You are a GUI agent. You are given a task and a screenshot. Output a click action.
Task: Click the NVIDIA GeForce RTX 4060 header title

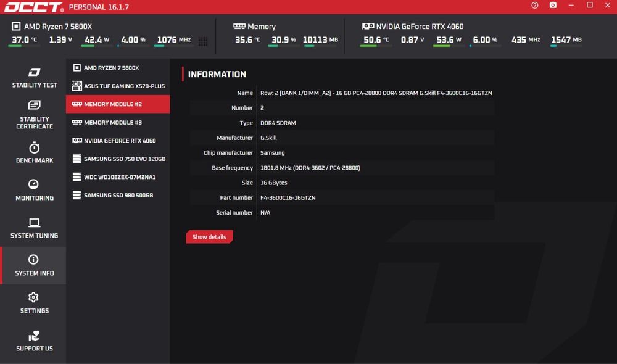coord(420,27)
